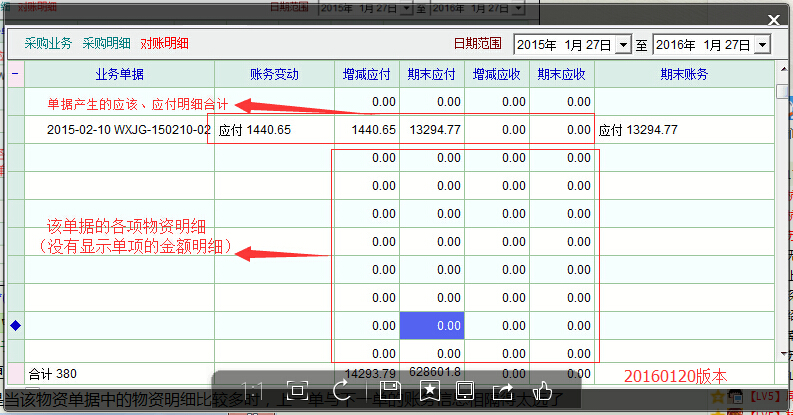
Task: Click the vertical scrollbar down arrow
Action: click(782, 354)
